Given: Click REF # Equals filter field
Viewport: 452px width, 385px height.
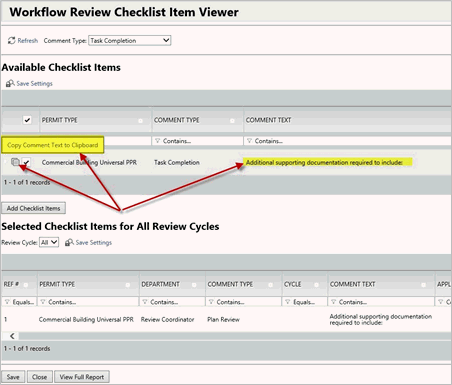Looking at the screenshot, I should click(x=19, y=302).
